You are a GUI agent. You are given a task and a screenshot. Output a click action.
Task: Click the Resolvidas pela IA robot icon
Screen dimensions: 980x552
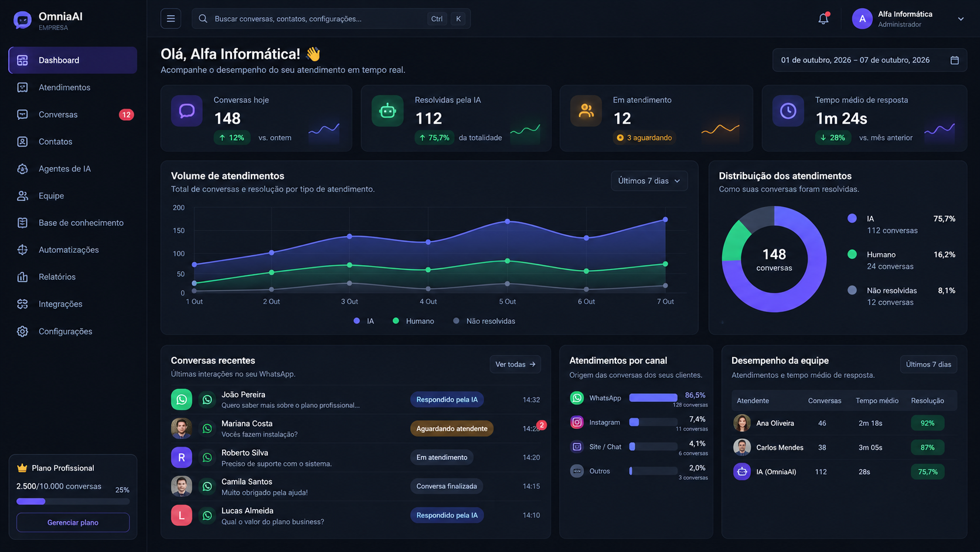tap(387, 111)
